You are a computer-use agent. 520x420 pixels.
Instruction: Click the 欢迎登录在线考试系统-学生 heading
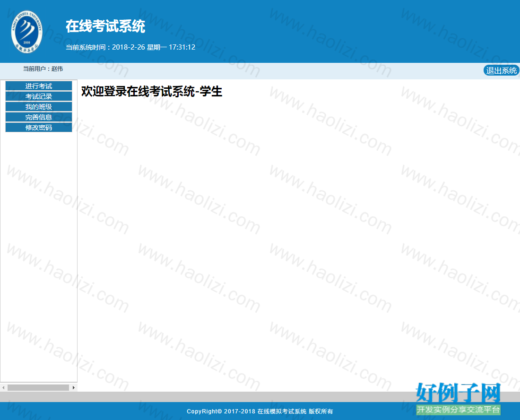coord(152,91)
